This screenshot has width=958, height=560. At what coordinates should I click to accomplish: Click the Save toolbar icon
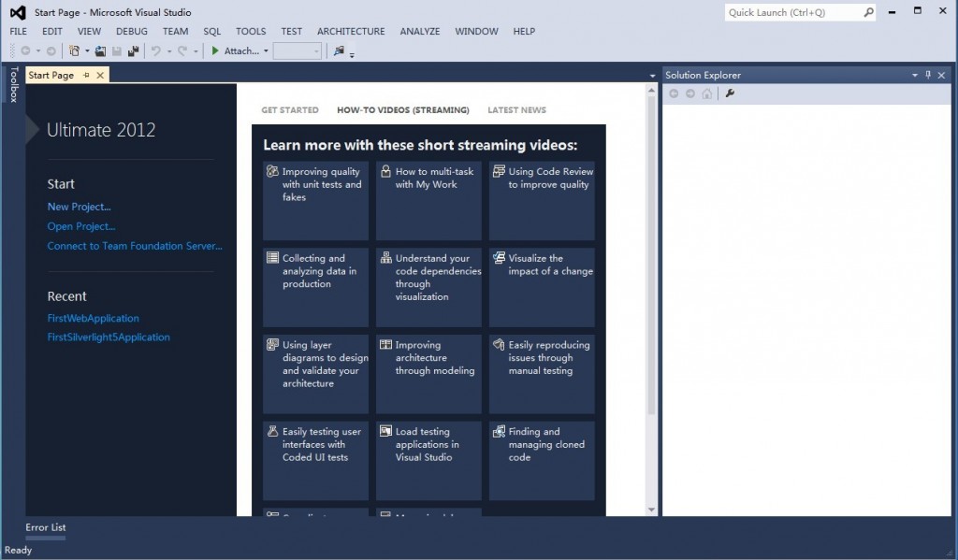tap(117, 51)
